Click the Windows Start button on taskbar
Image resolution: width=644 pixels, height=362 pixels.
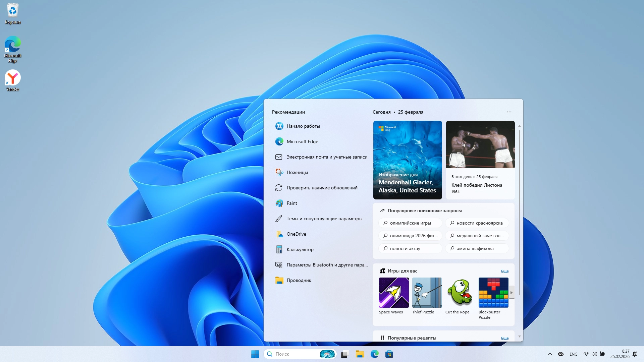pyautogui.click(x=255, y=354)
